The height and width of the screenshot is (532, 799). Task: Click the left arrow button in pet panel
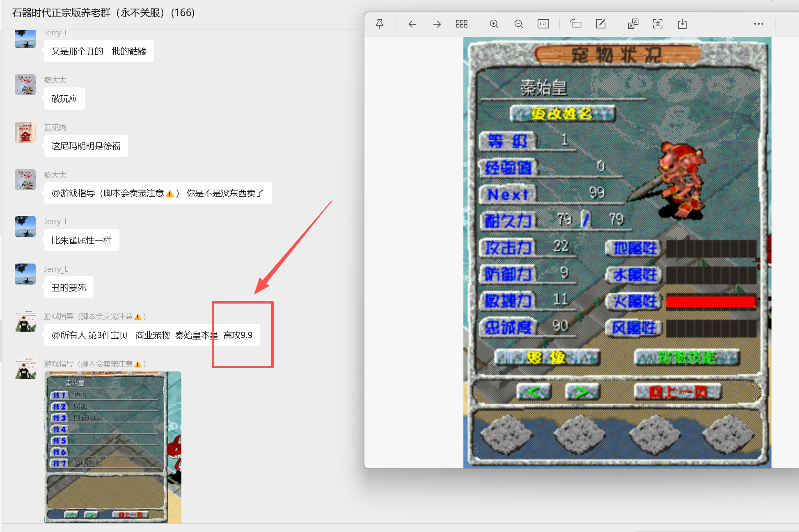click(534, 392)
